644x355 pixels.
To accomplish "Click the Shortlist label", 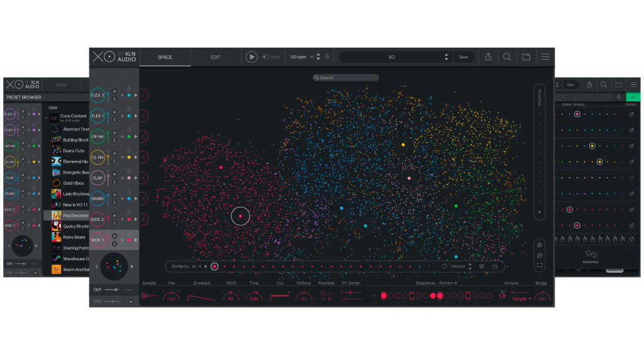I will coord(539,97).
